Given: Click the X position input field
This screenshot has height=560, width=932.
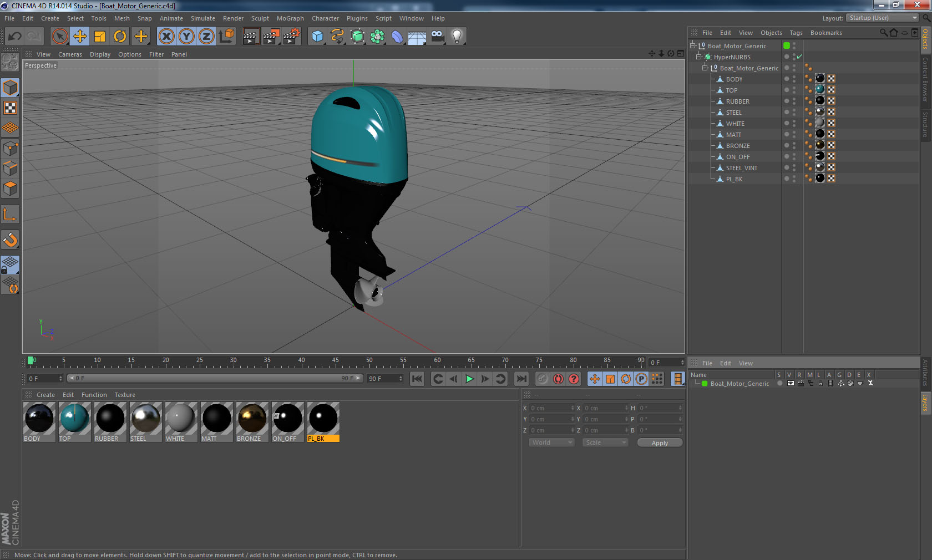Looking at the screenshot, I should click(x=552, y=408).
